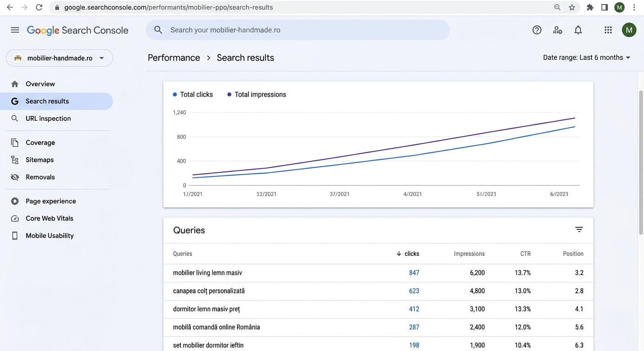Open the Chrome profile M avatar
Screen dimensions: 644x351
click(619, 7)
